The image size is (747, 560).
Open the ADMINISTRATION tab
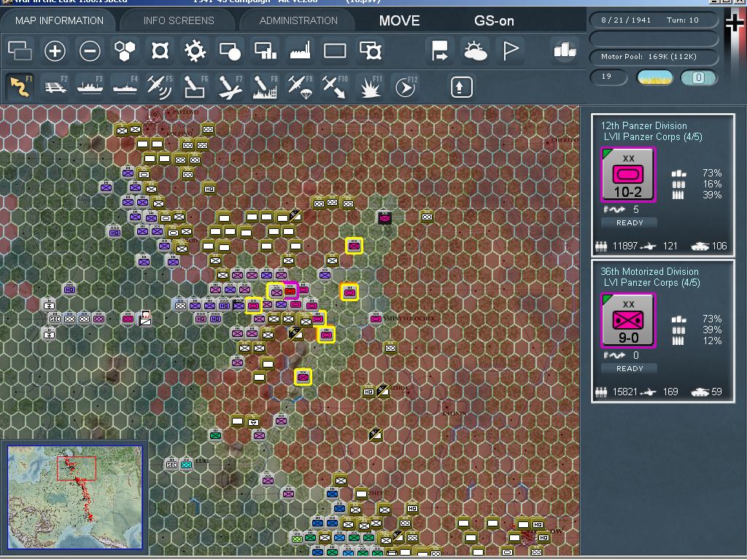coord(298,20)
